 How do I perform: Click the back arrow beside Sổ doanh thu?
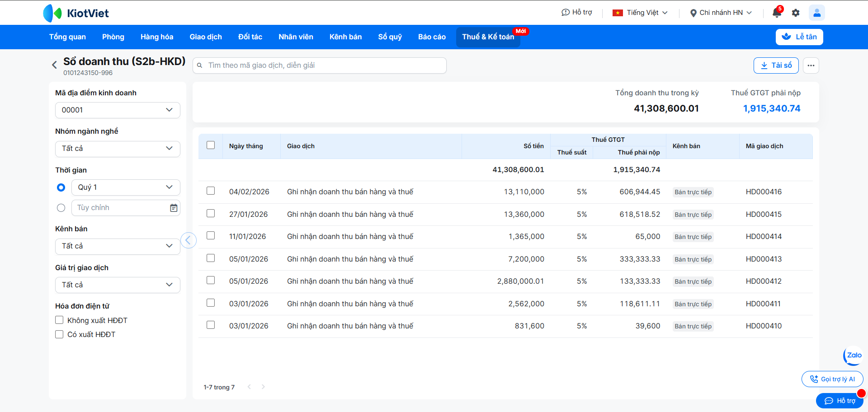[x=54, y=65]
